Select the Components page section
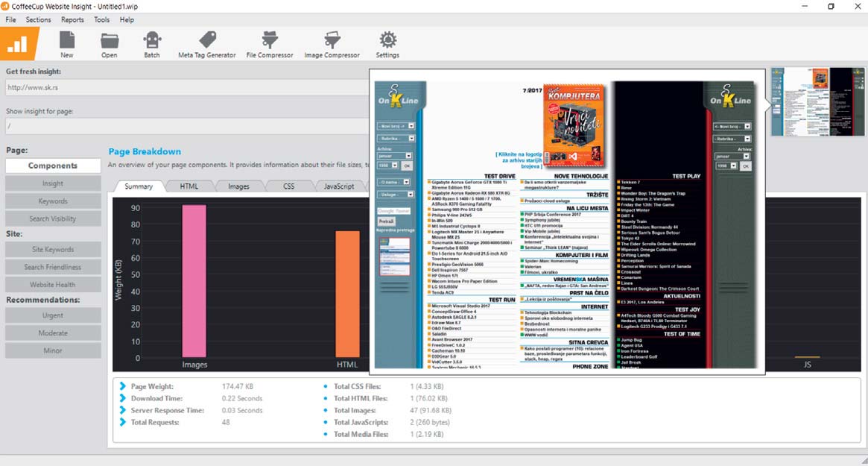This screenshot has width=868, height=466. pyautogui.click(x=53, y=166)
